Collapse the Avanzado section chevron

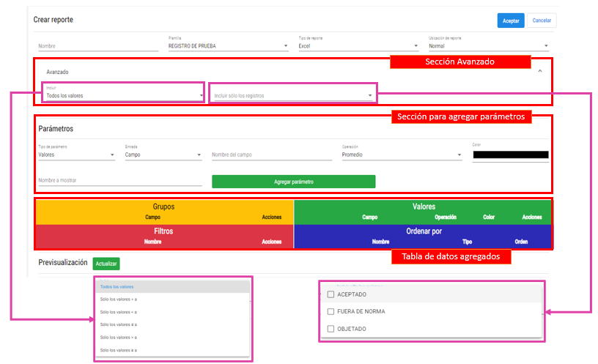pos(540,71)
